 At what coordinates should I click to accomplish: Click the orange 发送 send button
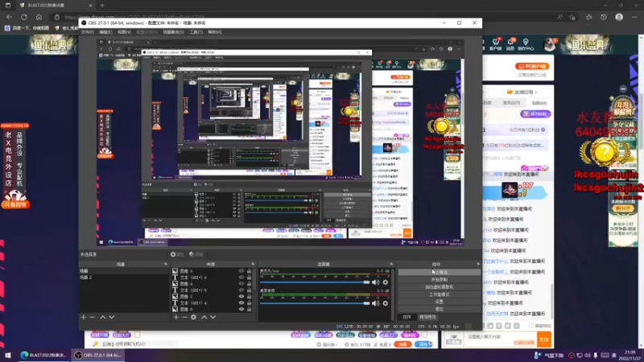click(x=544, y=339)
